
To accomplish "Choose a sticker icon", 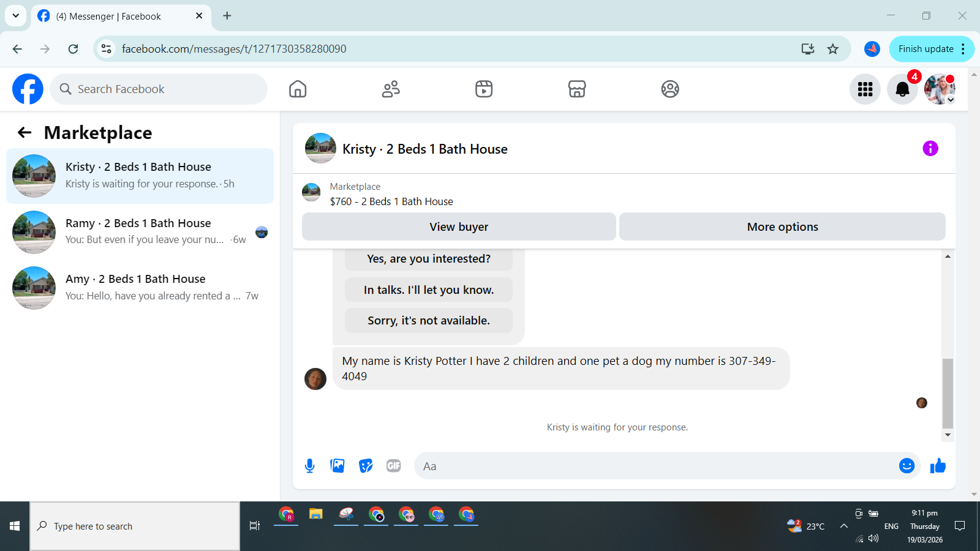I will click(366, 466).
